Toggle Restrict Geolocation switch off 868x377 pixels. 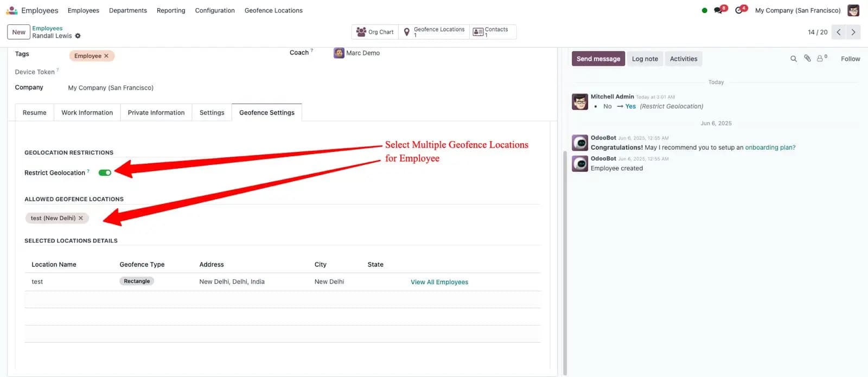(x=105, y=172)
